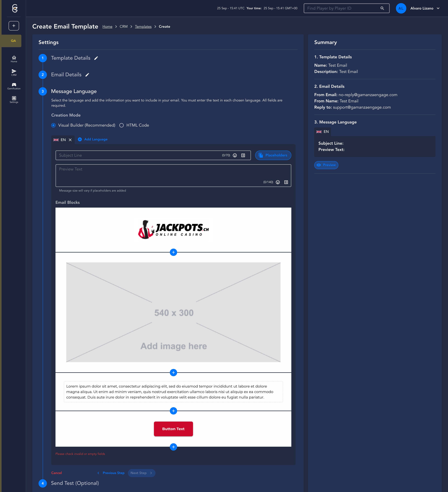Open placeholder list icon in Preview Text field
This screenshot has width=448, height=492.
click(286, 182)
